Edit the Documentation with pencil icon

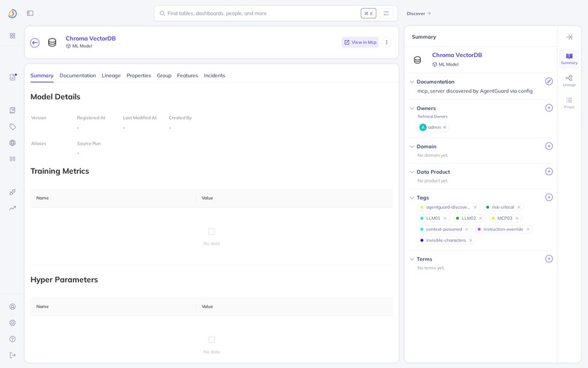point(549,82)
